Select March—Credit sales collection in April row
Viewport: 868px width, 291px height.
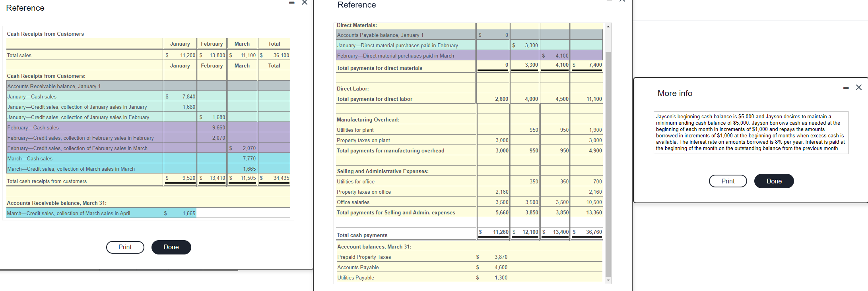[x=101, y=213]
